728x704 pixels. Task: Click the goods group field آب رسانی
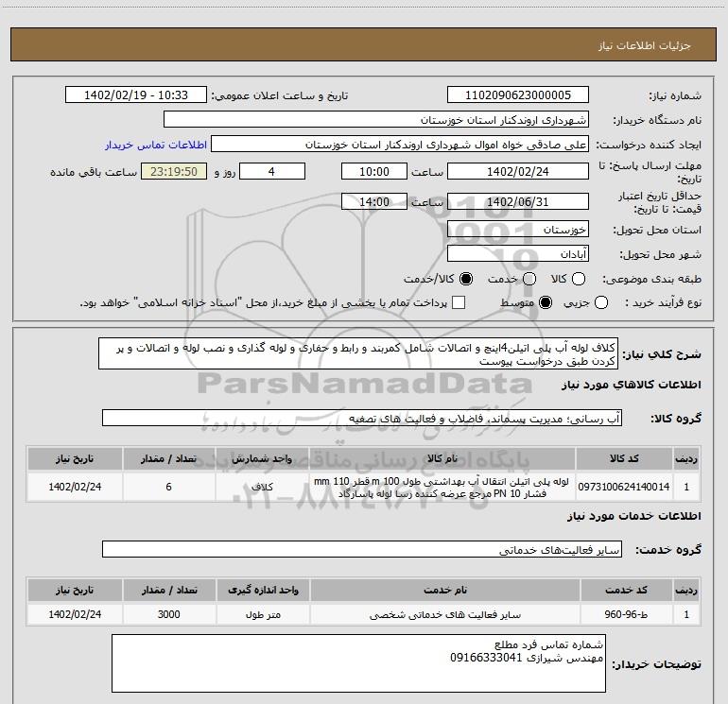(362, 418)
